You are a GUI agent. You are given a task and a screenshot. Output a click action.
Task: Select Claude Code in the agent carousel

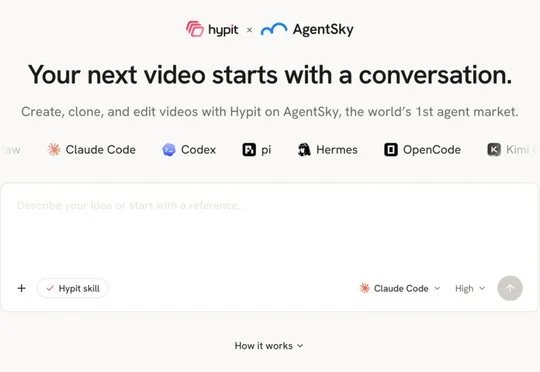coord(92,149)
